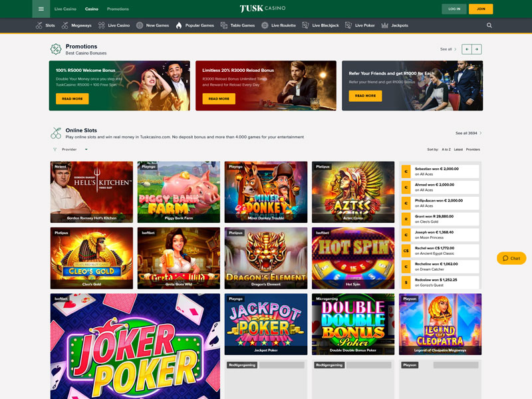Click the Live Poker cards icon
Screen dimensions: 532x399
point(348,25)
